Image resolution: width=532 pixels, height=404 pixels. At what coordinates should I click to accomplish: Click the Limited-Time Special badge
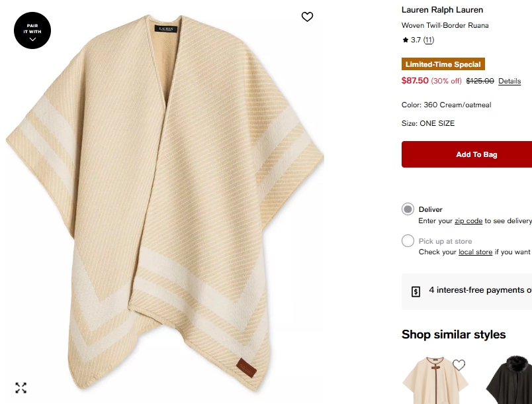click(x=443, y=64)
